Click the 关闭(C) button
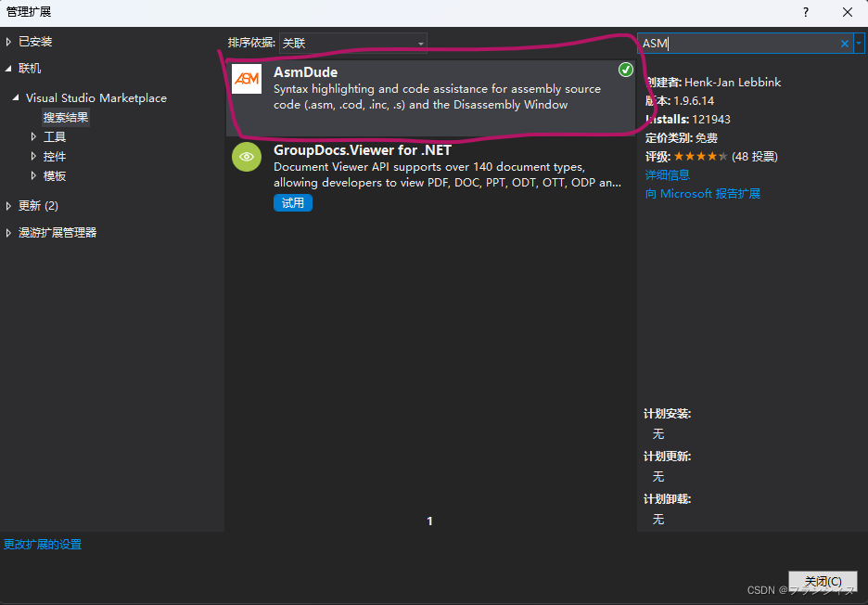 point(823,580)
